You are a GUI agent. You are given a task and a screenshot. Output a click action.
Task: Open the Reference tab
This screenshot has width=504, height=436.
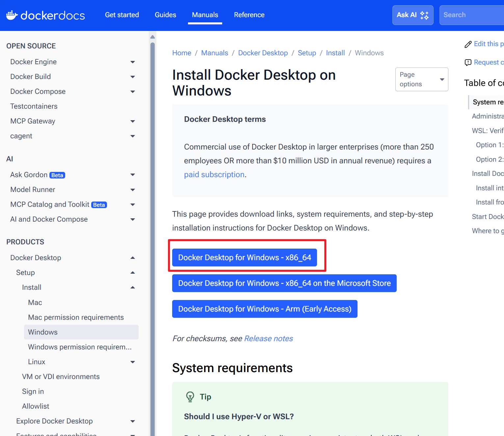pos(249,15)
